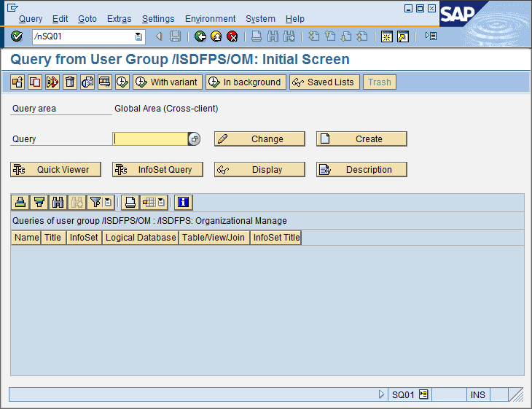Click the In background button
532x409 pixels.
coord(246,82)
